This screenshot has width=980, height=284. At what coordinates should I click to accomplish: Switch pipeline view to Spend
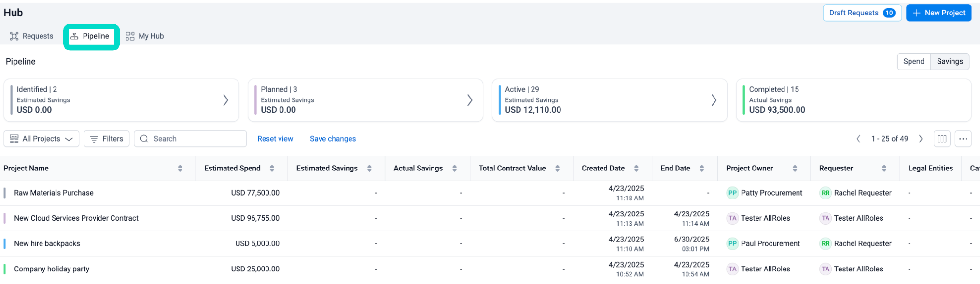(913, 61)
